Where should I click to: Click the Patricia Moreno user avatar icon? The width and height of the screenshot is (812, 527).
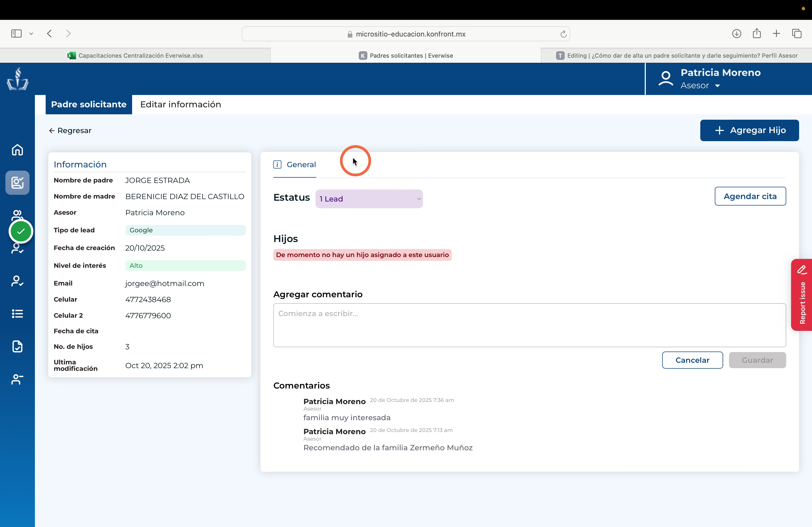point(666,79)
